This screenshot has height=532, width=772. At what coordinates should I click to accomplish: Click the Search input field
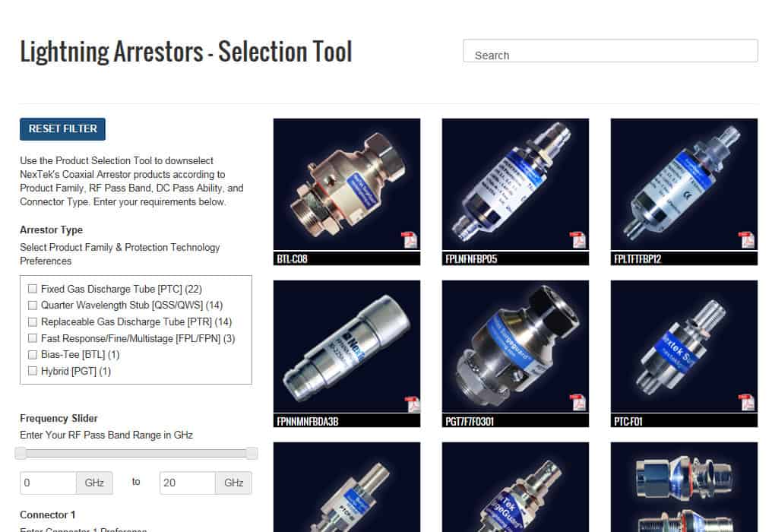pos(610,51)
